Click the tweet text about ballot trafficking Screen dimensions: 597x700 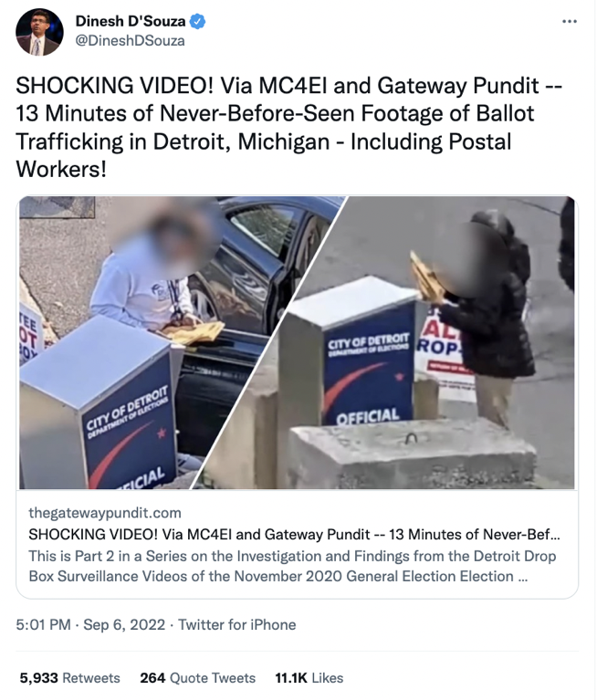point(288,127)
